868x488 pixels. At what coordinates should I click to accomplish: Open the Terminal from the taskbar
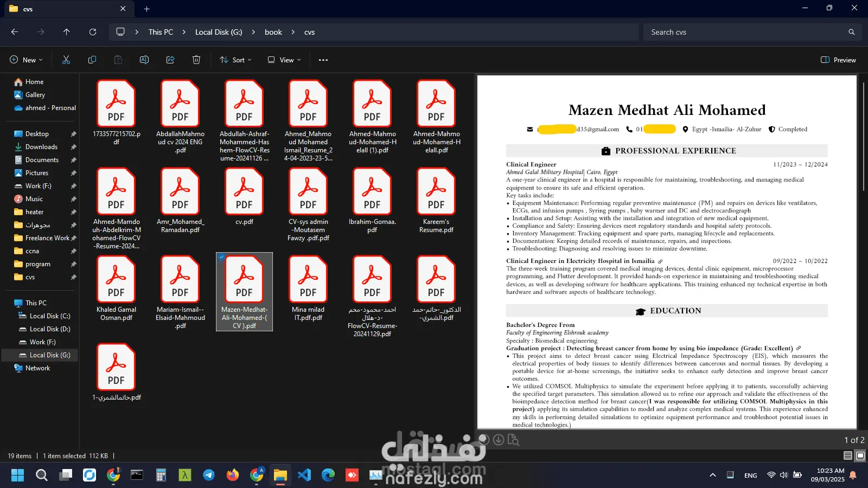(137, 475)
